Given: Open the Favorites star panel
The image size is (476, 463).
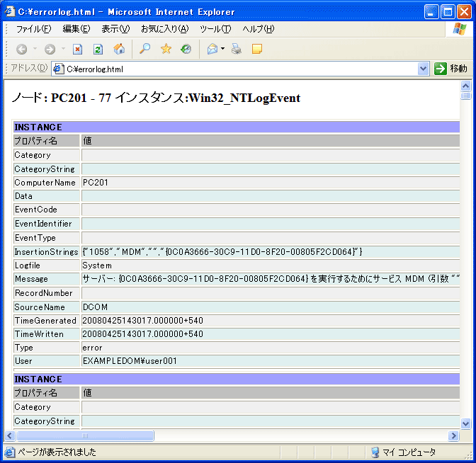Looking at the screenshot, I should coord(166,50).
